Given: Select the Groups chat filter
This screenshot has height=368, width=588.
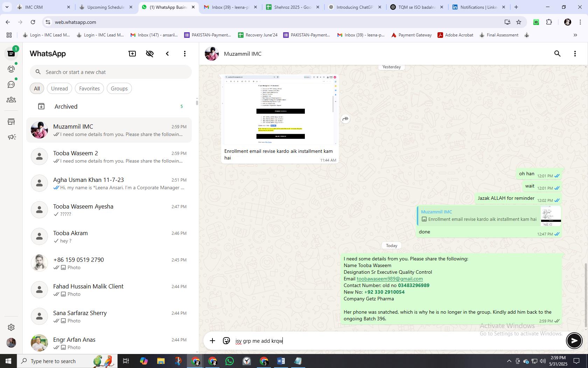Looking at the screenshot, I should click(119, 89).
